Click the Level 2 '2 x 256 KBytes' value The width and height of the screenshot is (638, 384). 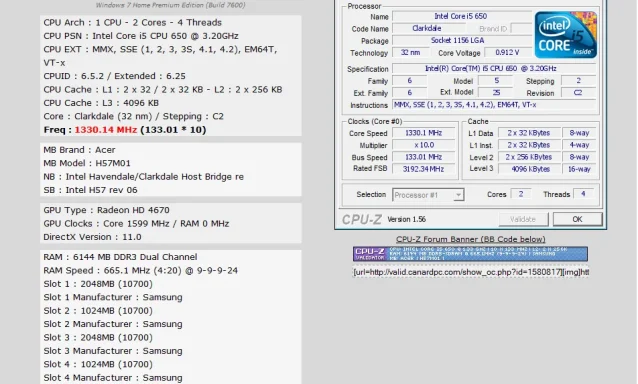pyautogui.click(x=529, y=157)
